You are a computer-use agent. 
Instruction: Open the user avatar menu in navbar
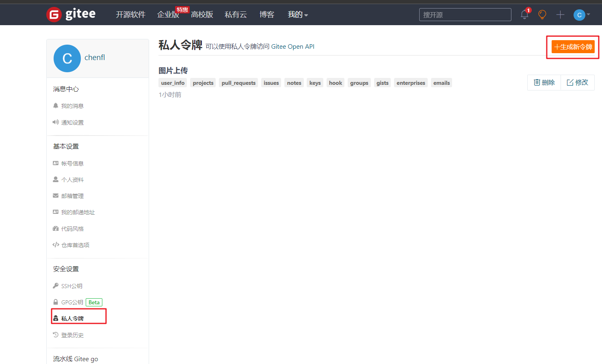click(x=581, y=15)
